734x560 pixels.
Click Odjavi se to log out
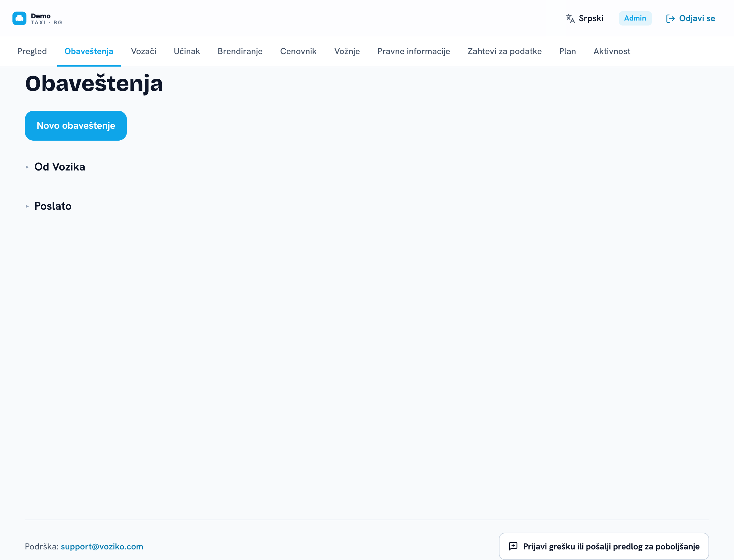click(x=690, y=18)
